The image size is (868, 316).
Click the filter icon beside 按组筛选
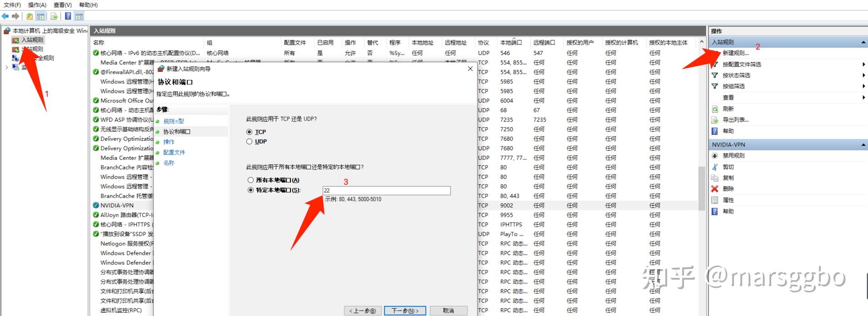[x=715, y=86]
